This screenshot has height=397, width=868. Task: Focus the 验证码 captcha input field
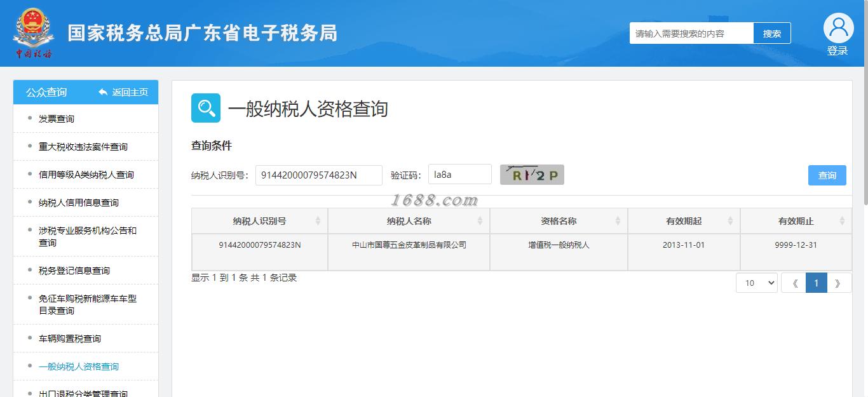460,175
